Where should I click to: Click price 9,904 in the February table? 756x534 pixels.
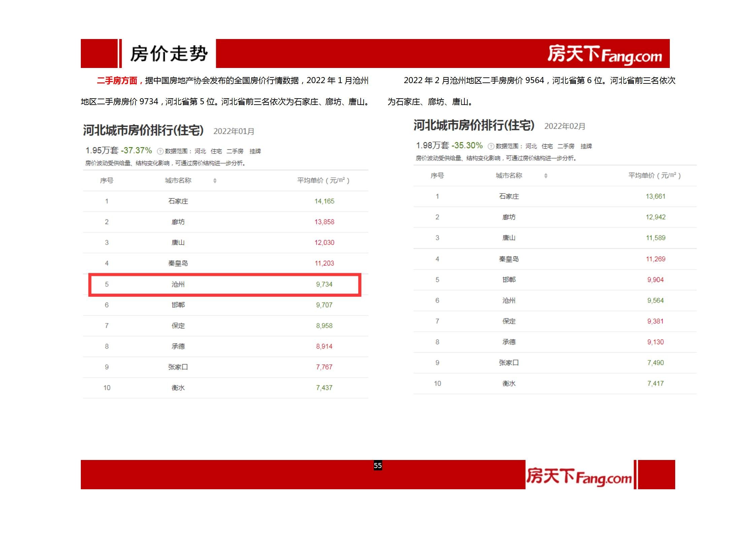655,280
